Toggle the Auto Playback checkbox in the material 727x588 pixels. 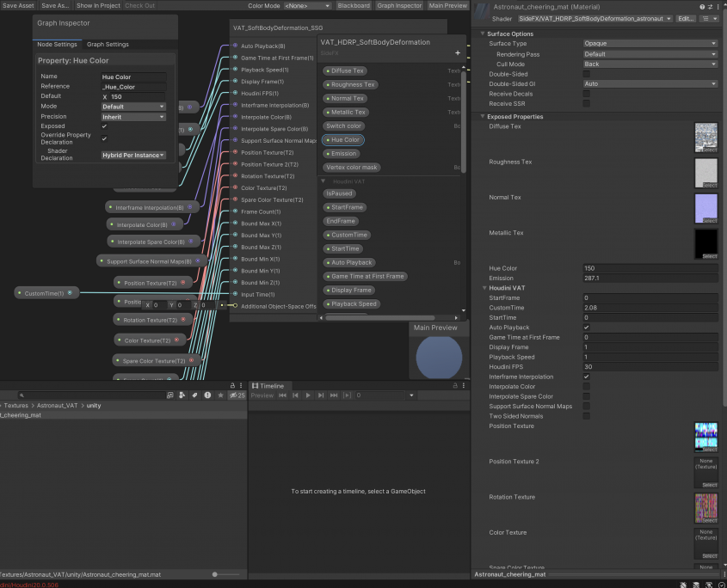(x=587, y=328)
